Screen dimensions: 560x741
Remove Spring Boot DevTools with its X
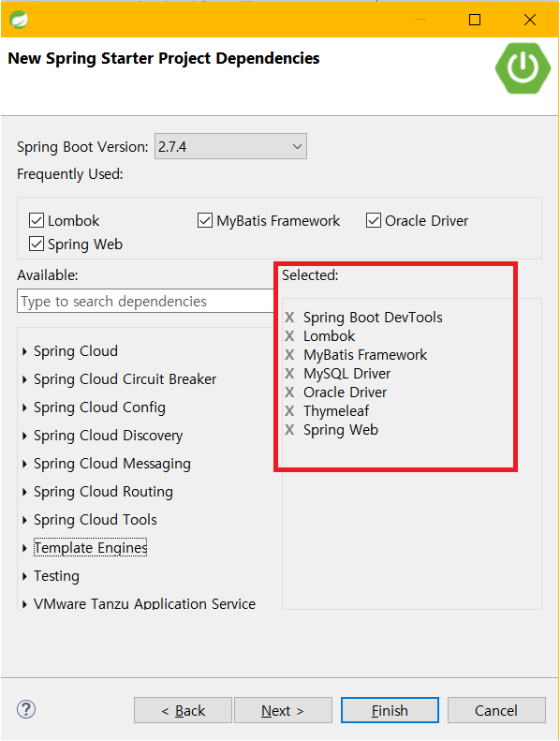pos(289,318)
